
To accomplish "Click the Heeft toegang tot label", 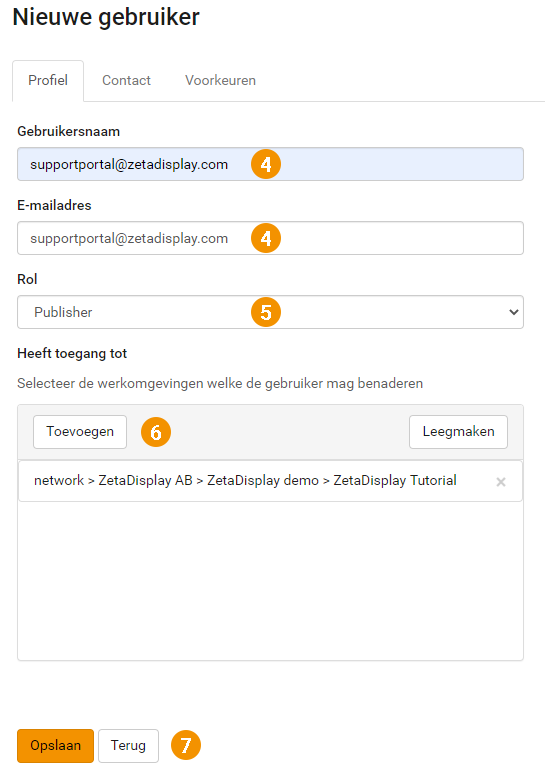I will tap(72, 353).
